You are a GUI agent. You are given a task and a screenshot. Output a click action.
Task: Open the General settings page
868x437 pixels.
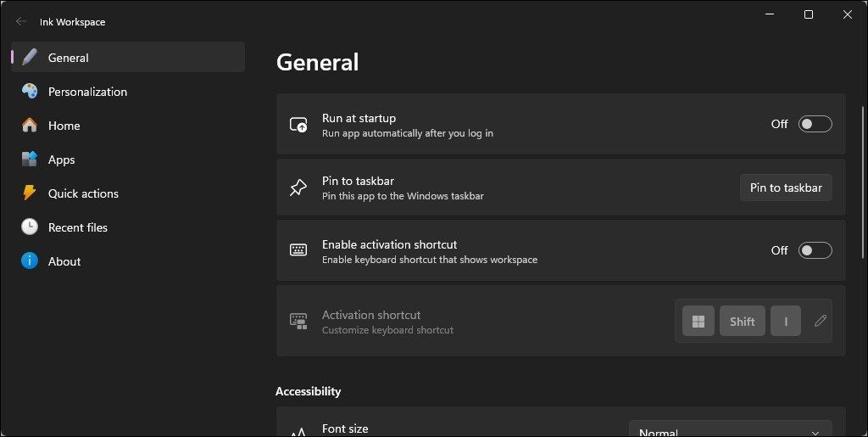click(x=128, y=57)
